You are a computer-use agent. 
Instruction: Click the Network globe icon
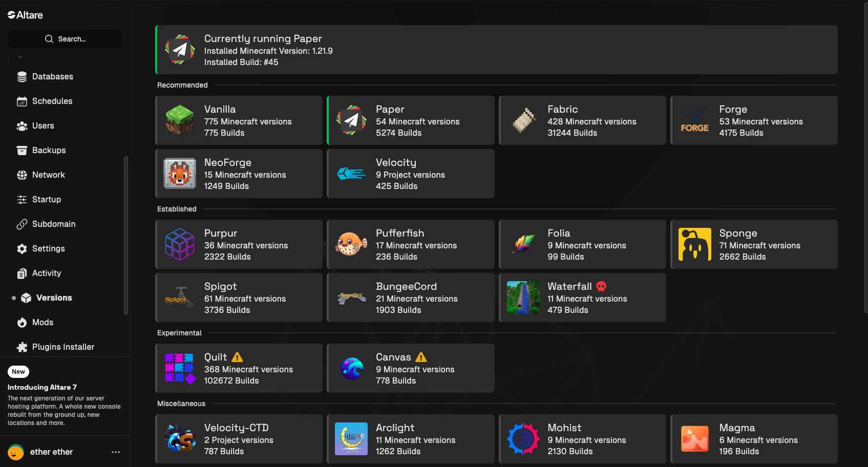point(22,175)
